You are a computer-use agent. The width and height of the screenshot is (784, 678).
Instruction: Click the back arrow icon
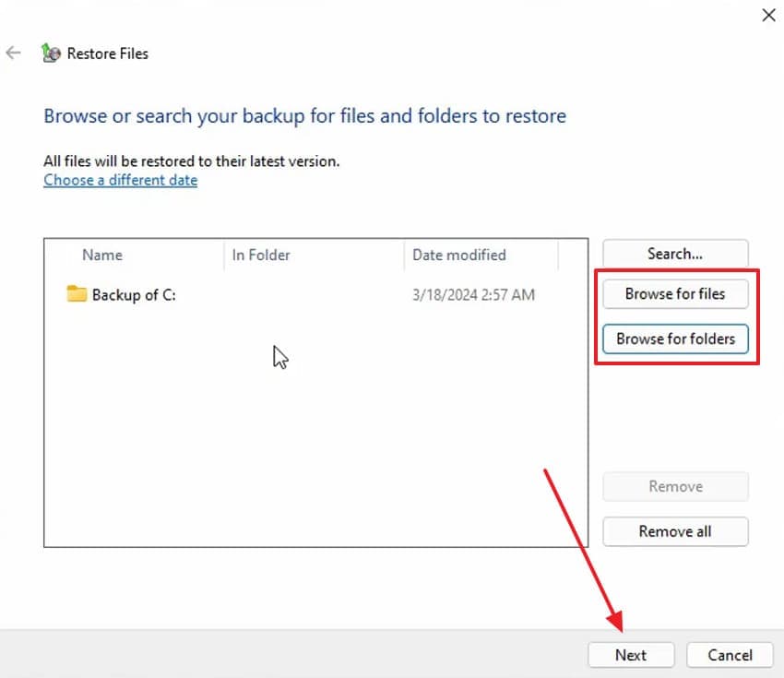13,53
